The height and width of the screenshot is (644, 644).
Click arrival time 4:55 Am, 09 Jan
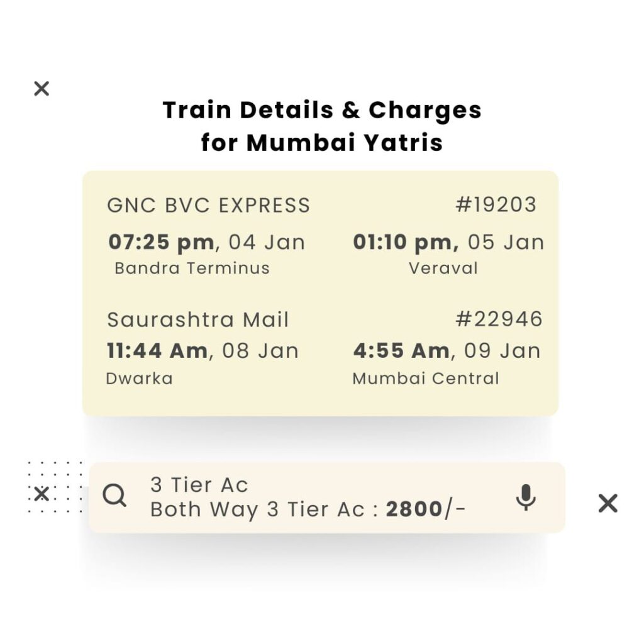pos(447,351)
